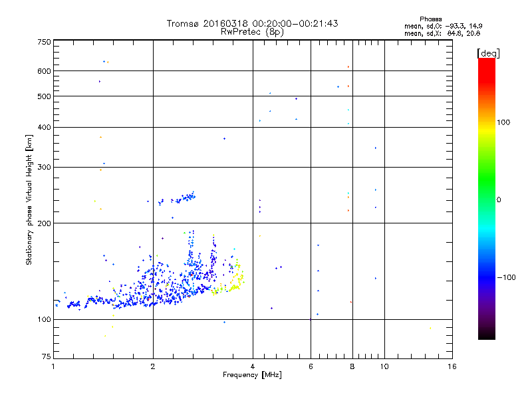
Task: Click the y-axis tick label '600'
Action: [x=44, y=71]
